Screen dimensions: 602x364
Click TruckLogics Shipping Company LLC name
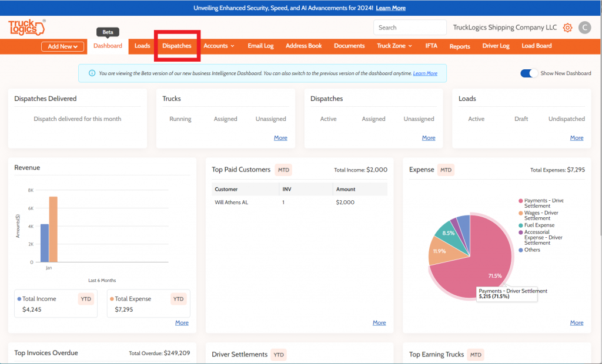[505, 28]
